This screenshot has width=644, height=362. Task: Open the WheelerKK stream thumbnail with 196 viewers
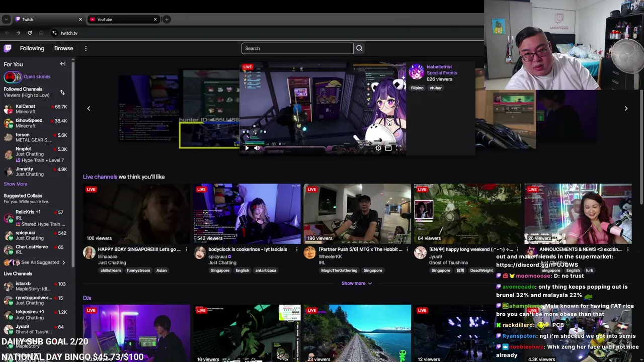[357, 214]
